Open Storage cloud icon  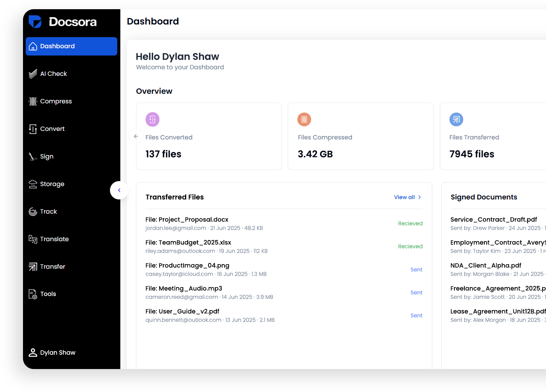pyautogui.click(x=33, y=184)
